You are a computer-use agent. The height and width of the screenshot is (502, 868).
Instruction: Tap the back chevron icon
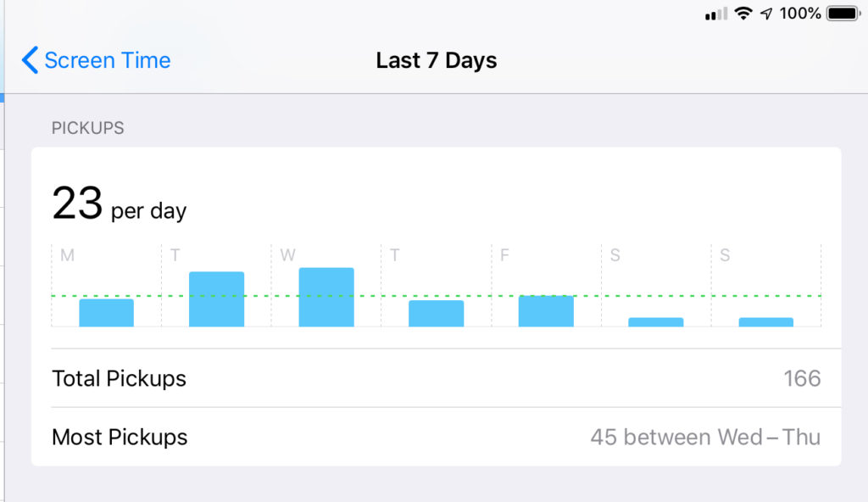click(30, 60)
